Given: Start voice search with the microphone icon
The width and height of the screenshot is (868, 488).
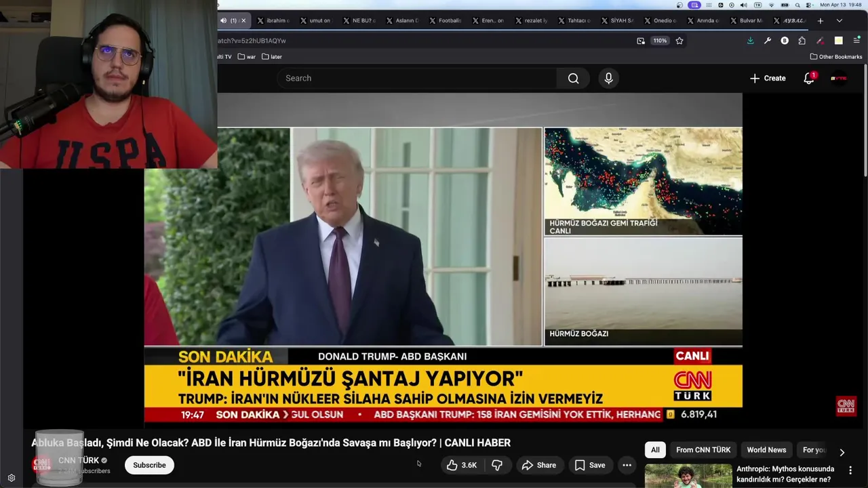Looking at the screenshot, I should click(608, 79).
